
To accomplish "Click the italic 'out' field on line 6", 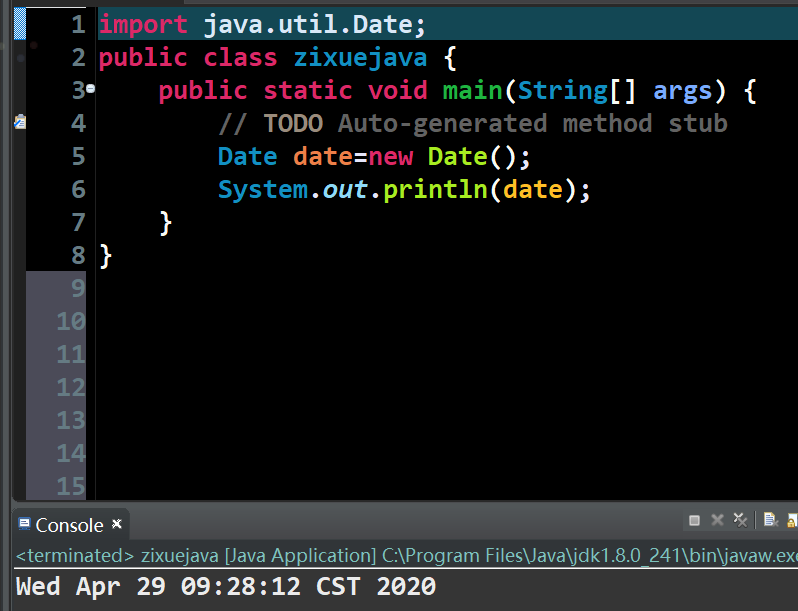I will click(x=345, y=190).
